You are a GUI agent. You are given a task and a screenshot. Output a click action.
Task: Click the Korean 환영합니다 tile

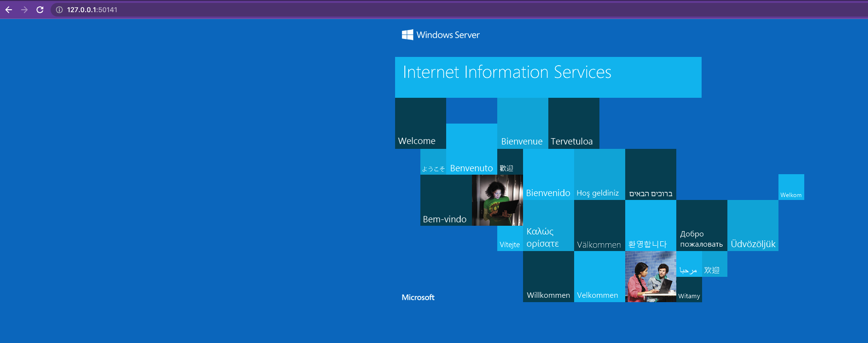651,225
